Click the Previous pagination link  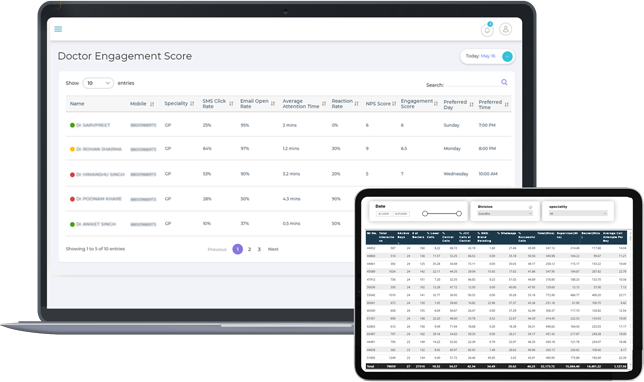(x=217, y=249)
